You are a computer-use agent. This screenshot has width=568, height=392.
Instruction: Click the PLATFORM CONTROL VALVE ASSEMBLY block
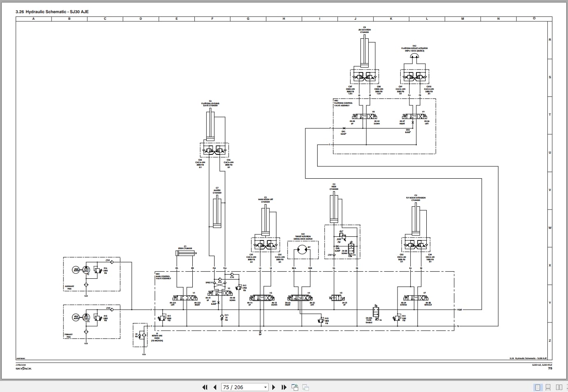click(343, 103)
